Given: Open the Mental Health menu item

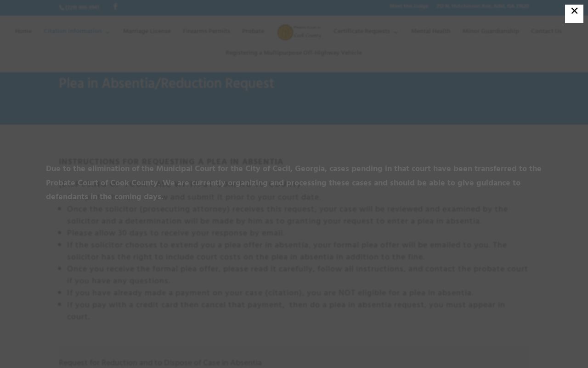Looking at the screenshot, I should coord(430,31).
